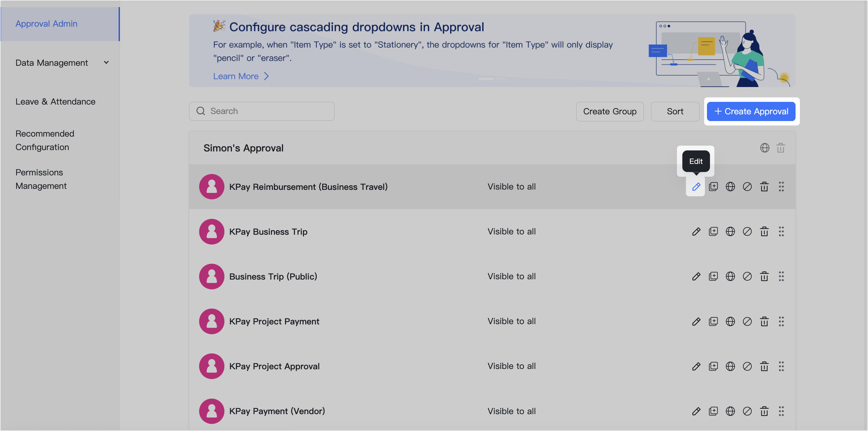
Task: Toggle the disable icon for KPay Payment (Vendor)
Action: coord(747,411)
